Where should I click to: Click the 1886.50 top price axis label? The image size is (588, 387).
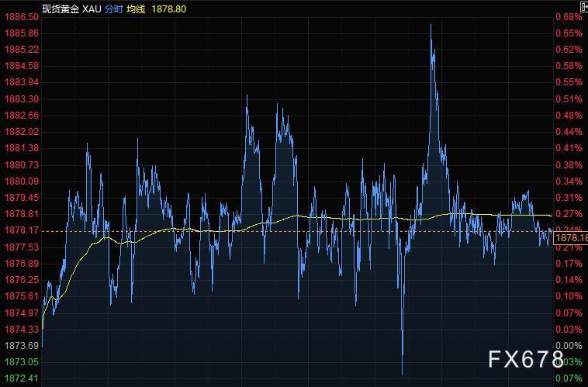click(x=21, y=16)
